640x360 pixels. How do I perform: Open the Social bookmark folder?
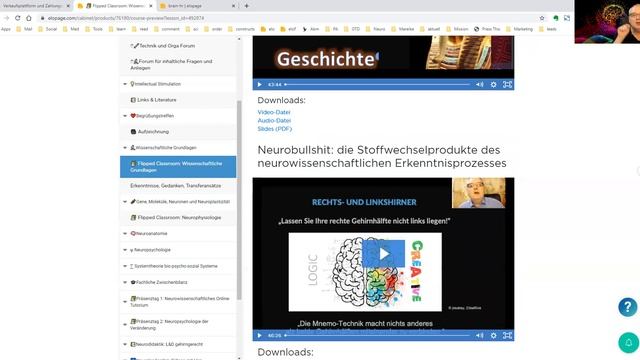point(47,29)
